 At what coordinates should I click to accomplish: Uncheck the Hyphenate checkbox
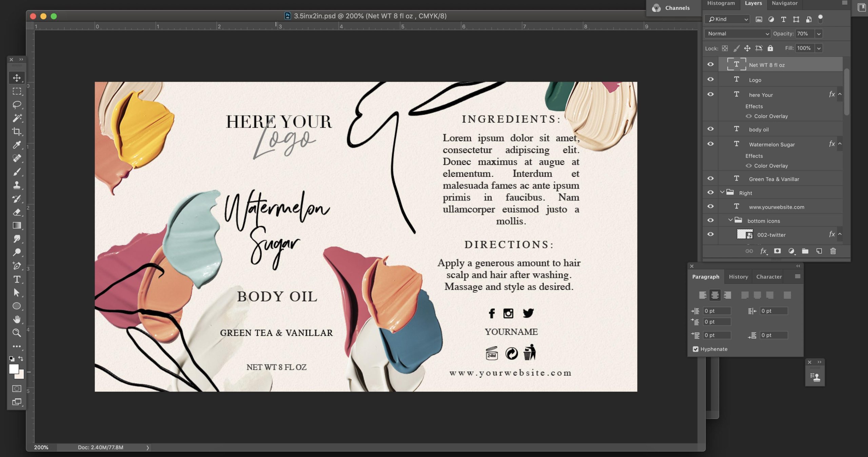click(x=695, y=349)
